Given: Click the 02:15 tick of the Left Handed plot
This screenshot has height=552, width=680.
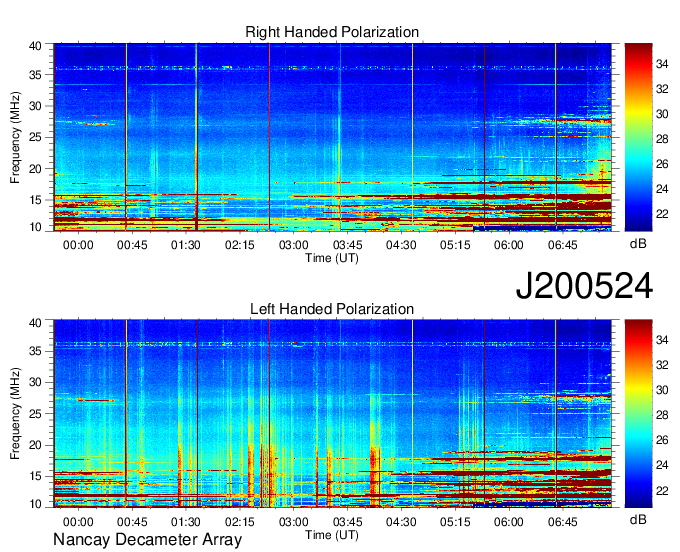Looking at the screenshot, I should [x=240, y=522].
